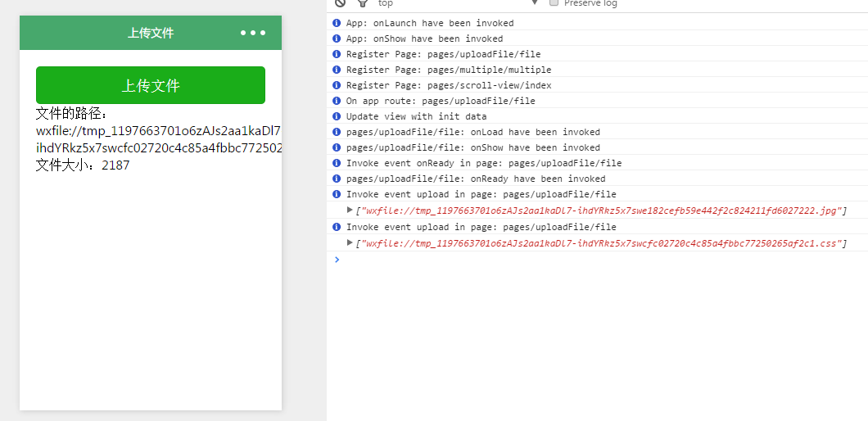Select log 'pages/uploadFile/file: onReady have been invoked'
The height and width of the screenshot is (421, 868).
(476, 179)
